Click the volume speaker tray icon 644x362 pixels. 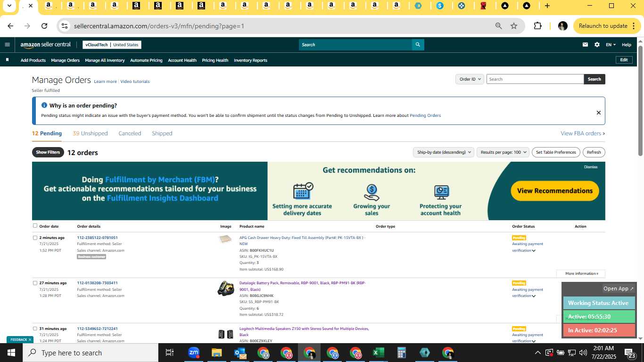tap(583, 353)
